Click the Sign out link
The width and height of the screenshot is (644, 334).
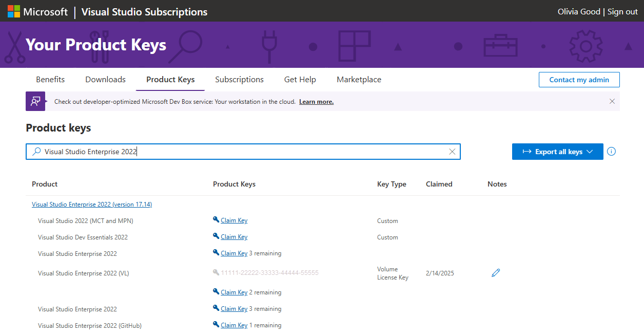(x=622, y=12)
